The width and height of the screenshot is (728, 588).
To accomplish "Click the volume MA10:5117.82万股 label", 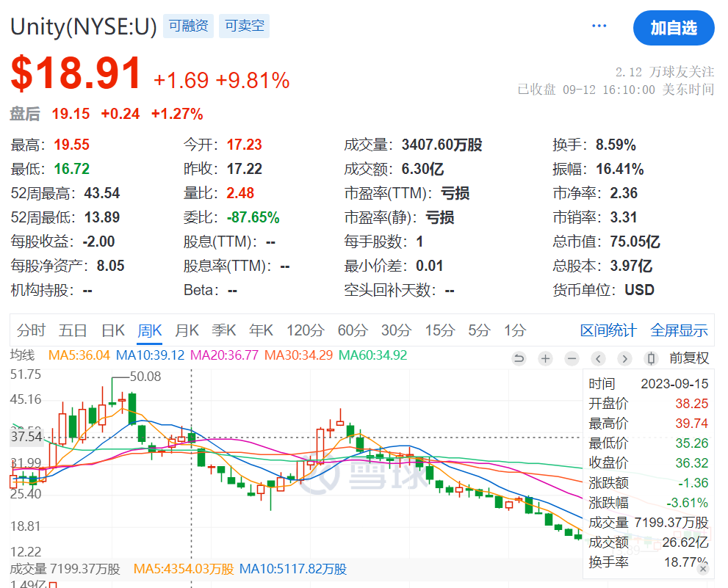I will 293,569.
